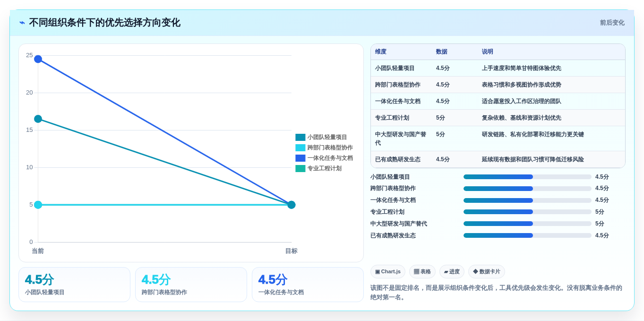Click the 小团队轻量项目 legend label
Viewport: 644px width, 321px height.
[x=327, y=137]
